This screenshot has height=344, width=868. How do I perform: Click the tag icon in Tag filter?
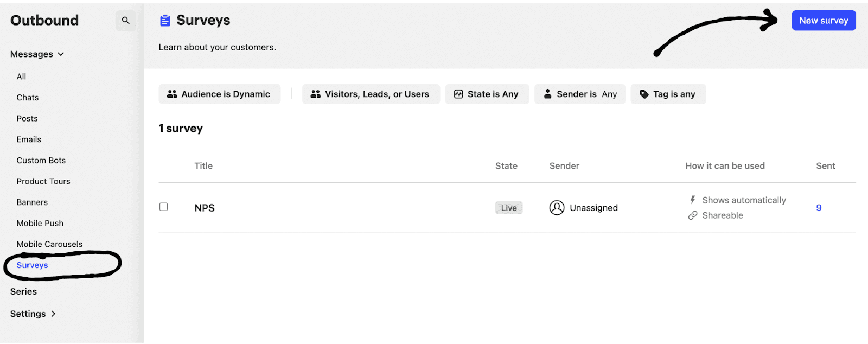pyautogui.click(x=644, y=94)
